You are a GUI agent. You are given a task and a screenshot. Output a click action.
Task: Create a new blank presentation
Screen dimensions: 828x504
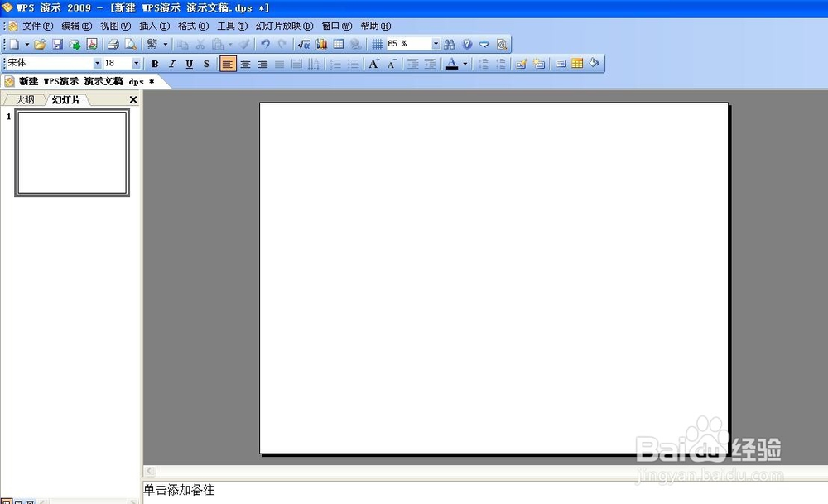(x=14, y=45)
